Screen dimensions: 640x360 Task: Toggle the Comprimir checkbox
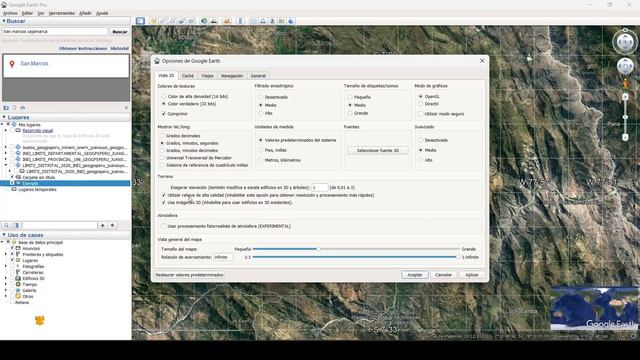point(164,114)
